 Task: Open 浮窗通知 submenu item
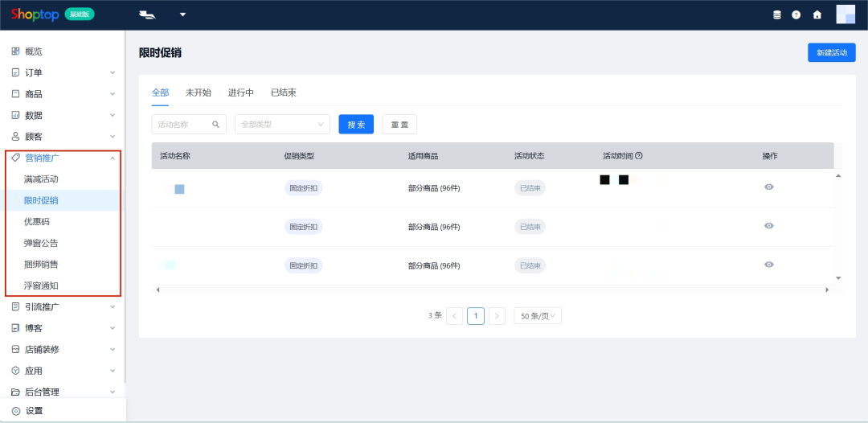click(x=41, y=285)
